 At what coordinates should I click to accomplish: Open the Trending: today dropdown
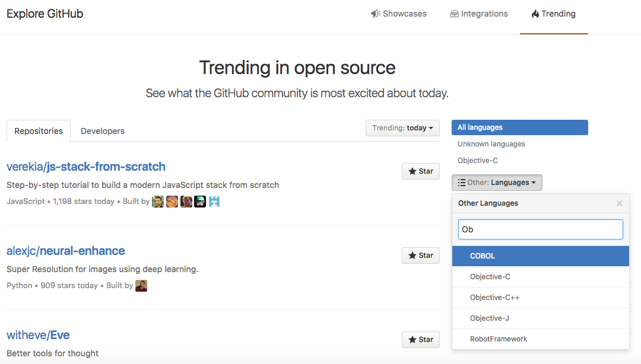pos(402,128)
